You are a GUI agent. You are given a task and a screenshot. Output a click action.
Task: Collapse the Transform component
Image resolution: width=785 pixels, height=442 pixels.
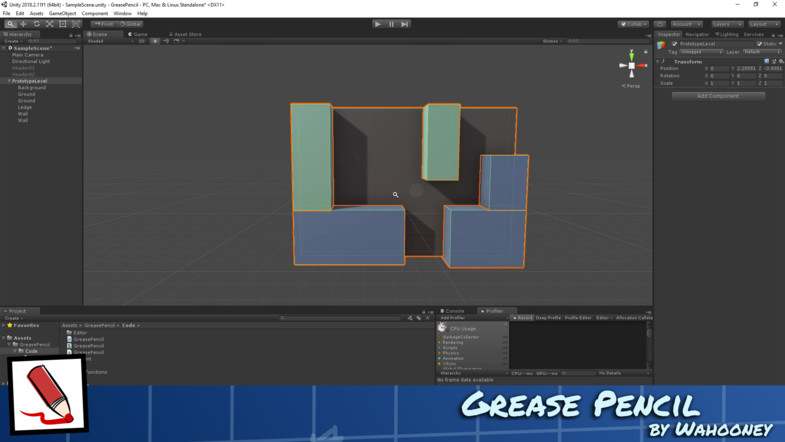[x=658, y=62]
